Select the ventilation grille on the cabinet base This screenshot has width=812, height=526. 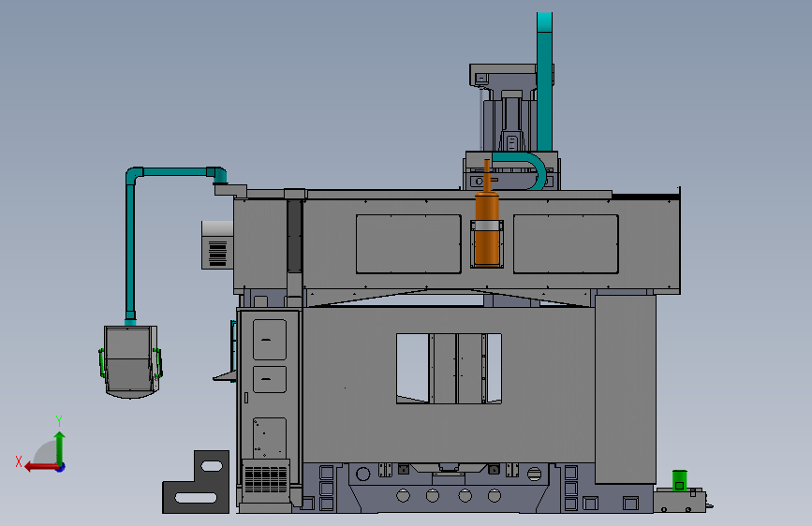(266, 479)
